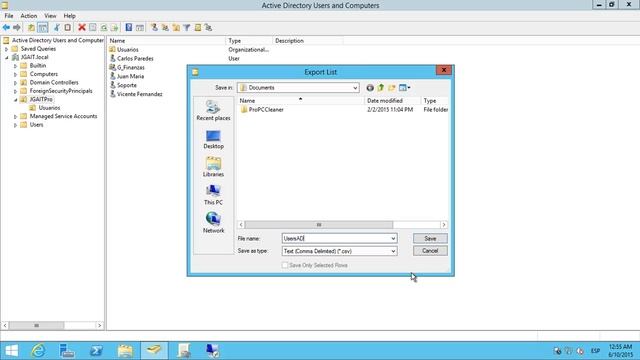640x360 pixels.
Task: Open Filter Options via the funnel icon
Action: (x=187, y=27)
